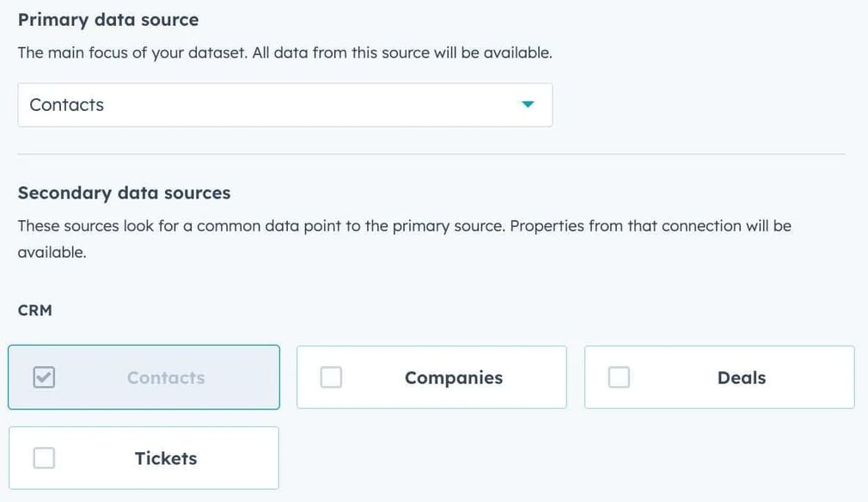Click the Primary data source heading
Viewport: 868px width, 502px height.
[107, 19]
